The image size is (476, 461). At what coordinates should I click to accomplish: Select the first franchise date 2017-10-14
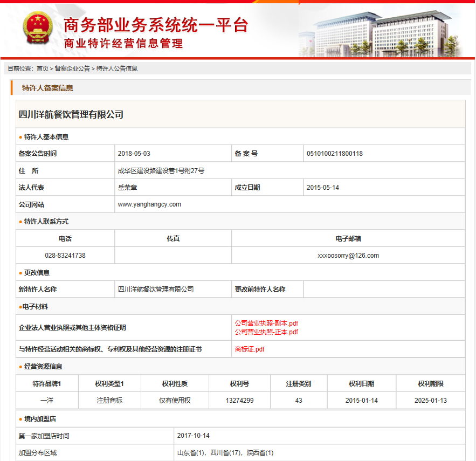[x=194, y=436]
